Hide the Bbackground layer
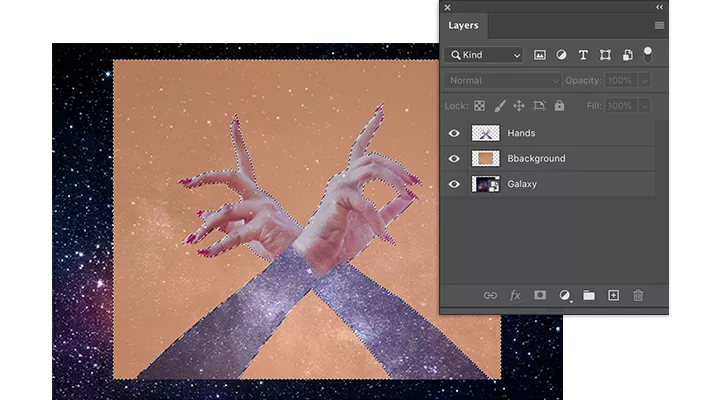The width and height of the screenshot is (720, 400). tap(454, 158)
